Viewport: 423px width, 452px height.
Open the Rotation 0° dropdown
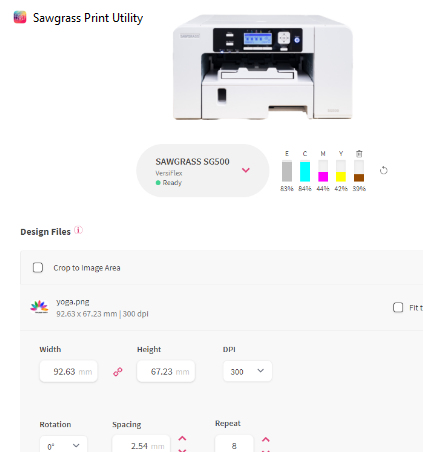pos(63,444)
